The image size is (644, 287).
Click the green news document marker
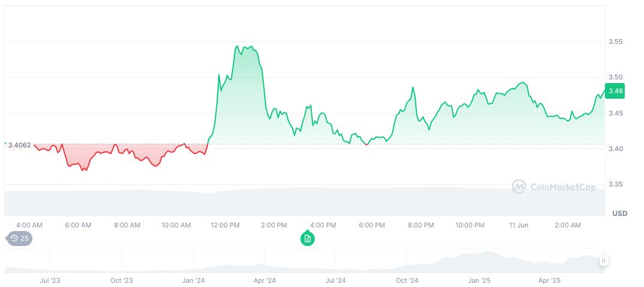[x=308, y=239]
